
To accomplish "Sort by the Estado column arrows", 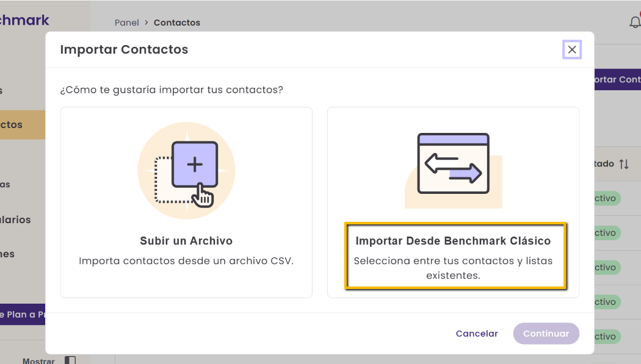I will click(624, 164).
